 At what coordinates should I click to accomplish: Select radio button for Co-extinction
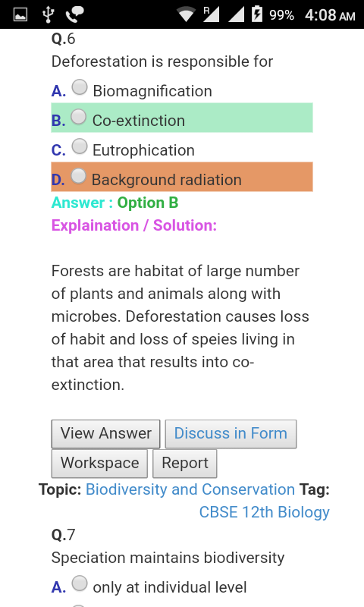(79, 117)
